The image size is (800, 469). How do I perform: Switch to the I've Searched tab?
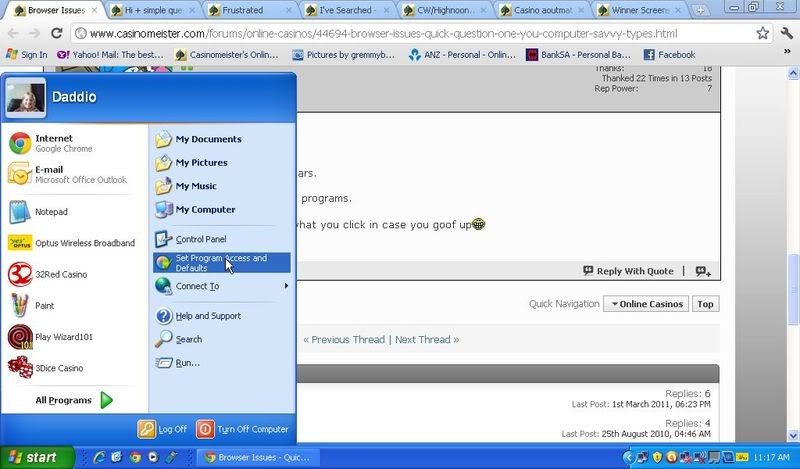(x=348, y=10)
